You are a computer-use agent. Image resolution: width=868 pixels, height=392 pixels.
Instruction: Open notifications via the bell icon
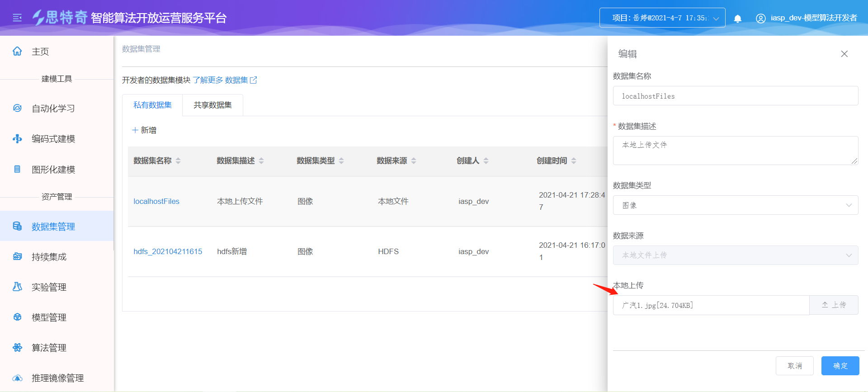tap(738, 19)
